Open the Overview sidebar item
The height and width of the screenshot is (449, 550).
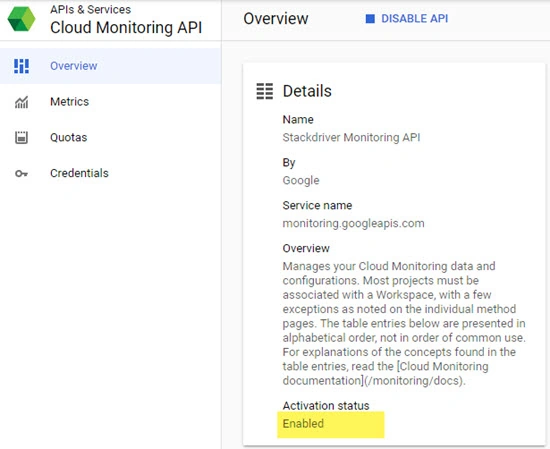(x=110, y=66)
